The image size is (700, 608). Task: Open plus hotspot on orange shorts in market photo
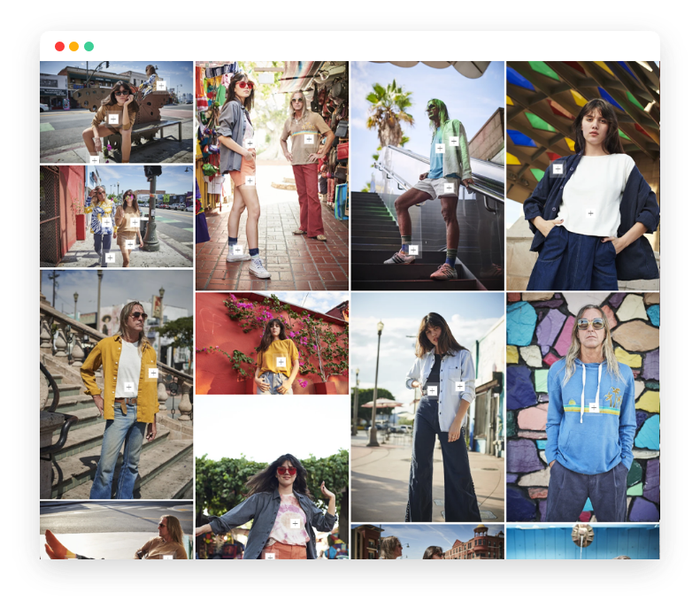tap(250, 181)
